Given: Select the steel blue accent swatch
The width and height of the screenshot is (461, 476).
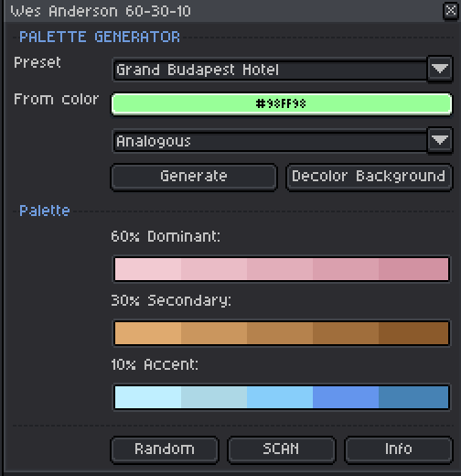Looking at the screenshot, I should pyautogui.click(x=413, y=397).
